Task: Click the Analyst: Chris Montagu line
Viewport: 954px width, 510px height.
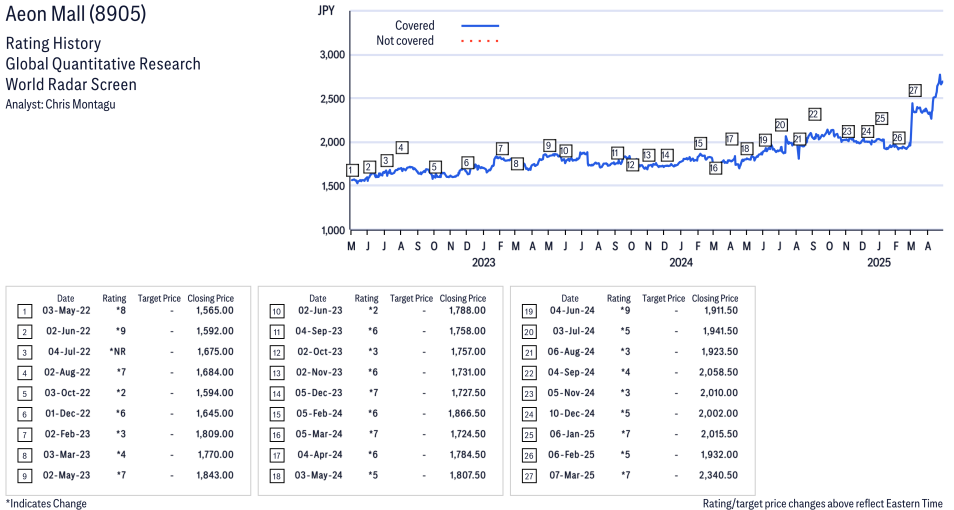Action: click(60, 104)
